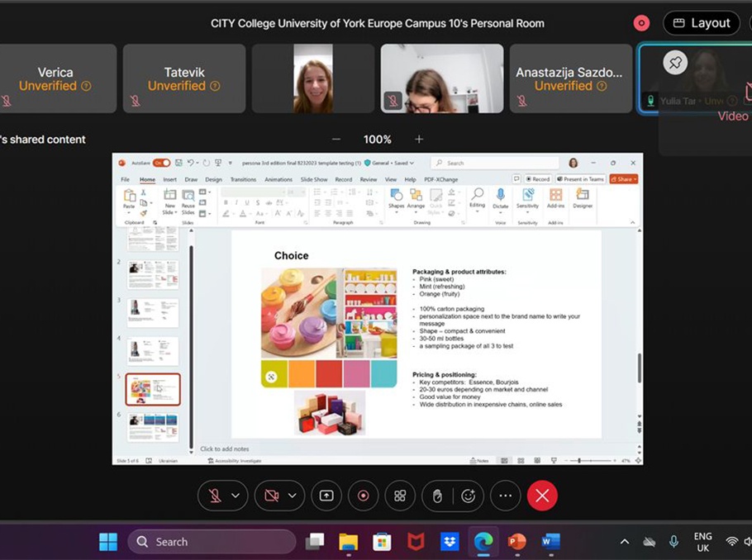Expand the camera options arrow
The height and width of the screenshot is (560, 752).
tap(292, 496)
